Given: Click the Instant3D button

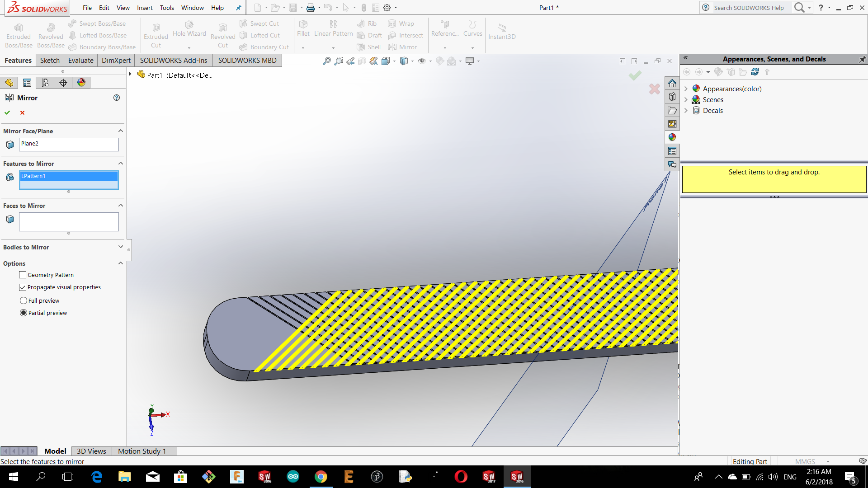Looking at the screenshot, I should coord(502,32).
